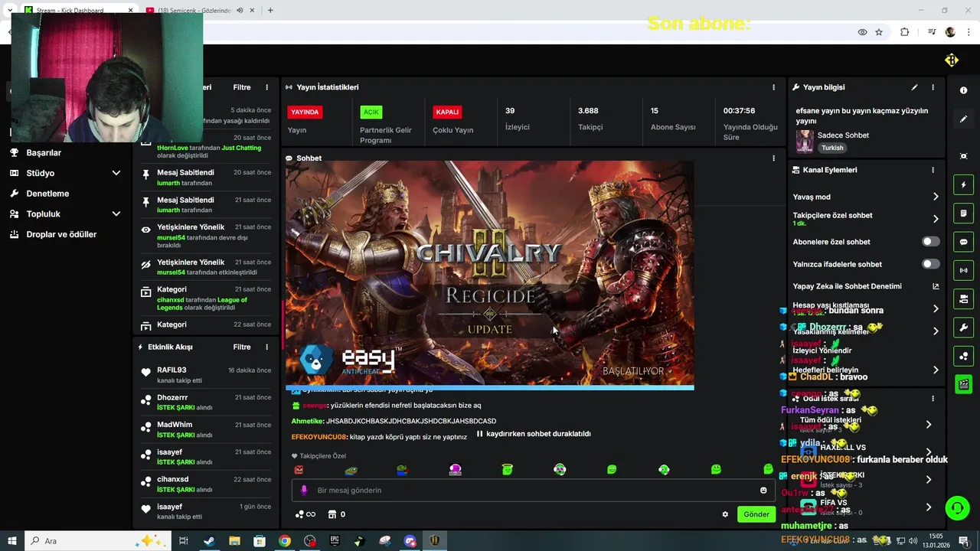
Task: Switch to the Stream - Kick Dashboard tab
Action: pyautogui.click(x=77, y=11)
